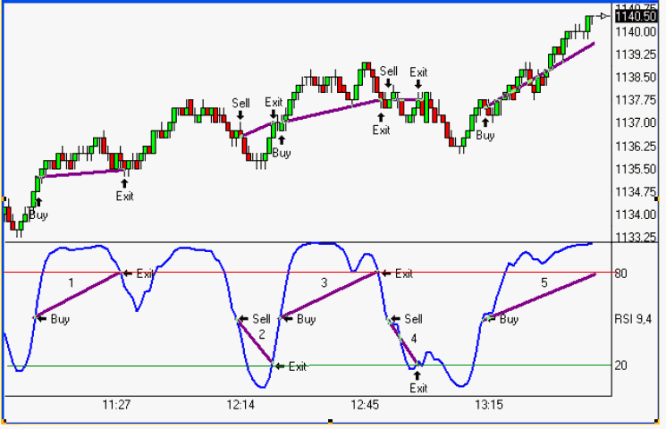Select the 12:14 time axis label
666x429 pixels.
pyautogui.click(x=242, y=405)
